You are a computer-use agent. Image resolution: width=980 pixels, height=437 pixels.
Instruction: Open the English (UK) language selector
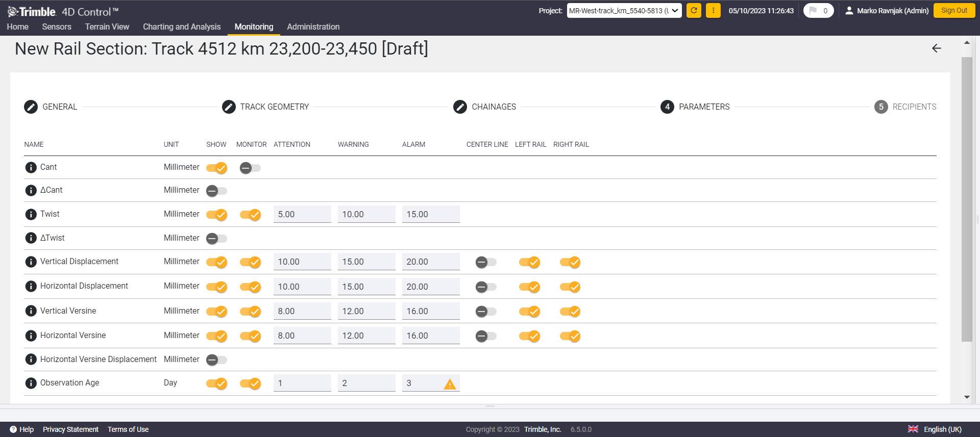point(935,429)
